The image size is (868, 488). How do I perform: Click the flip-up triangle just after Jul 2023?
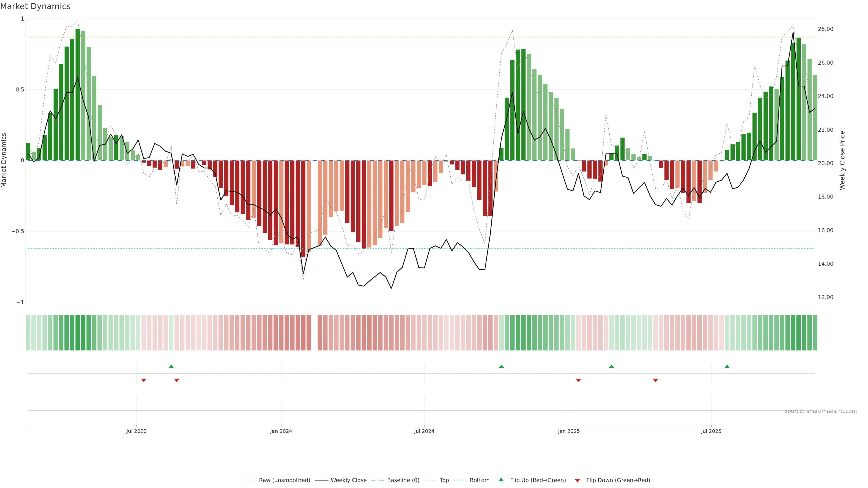click(171, 366)
